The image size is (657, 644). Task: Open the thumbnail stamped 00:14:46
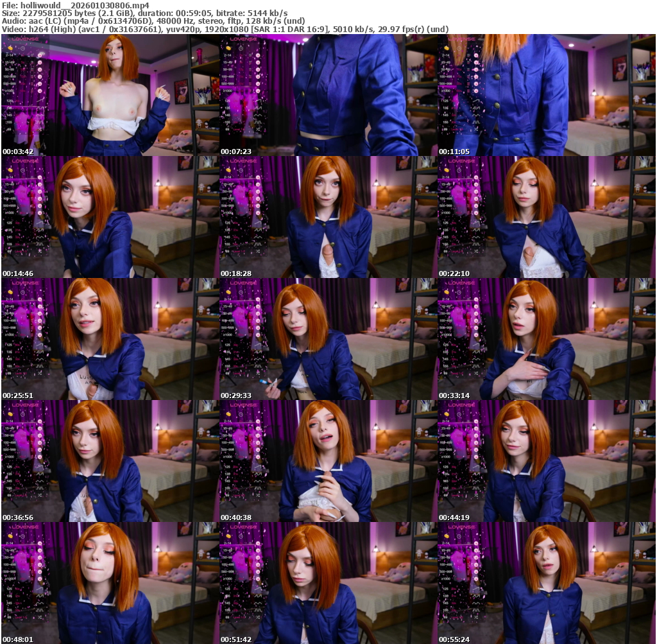pos(110,217)
